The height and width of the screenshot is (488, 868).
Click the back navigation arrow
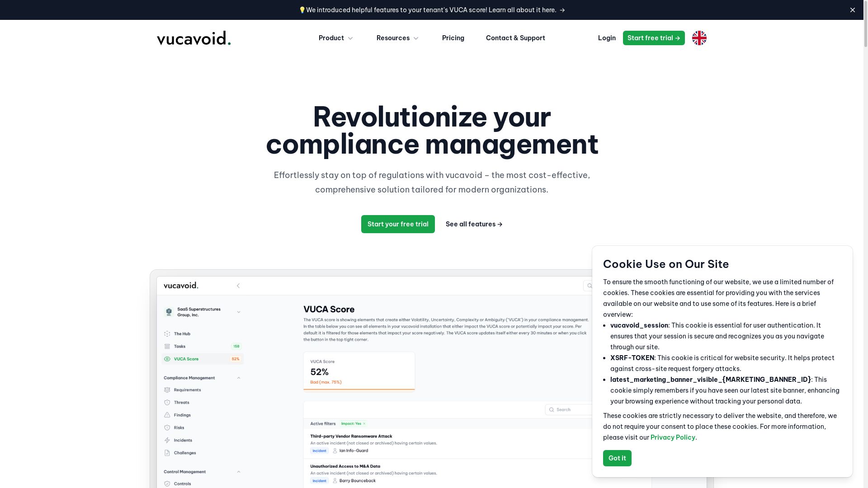point(238,286)
